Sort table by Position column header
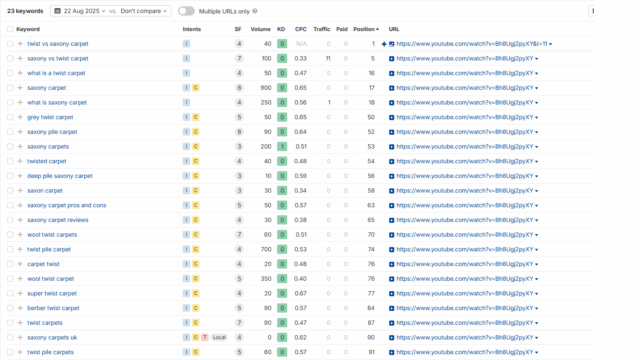This screenshot has height=360, width=640. (x=366, y=29)
